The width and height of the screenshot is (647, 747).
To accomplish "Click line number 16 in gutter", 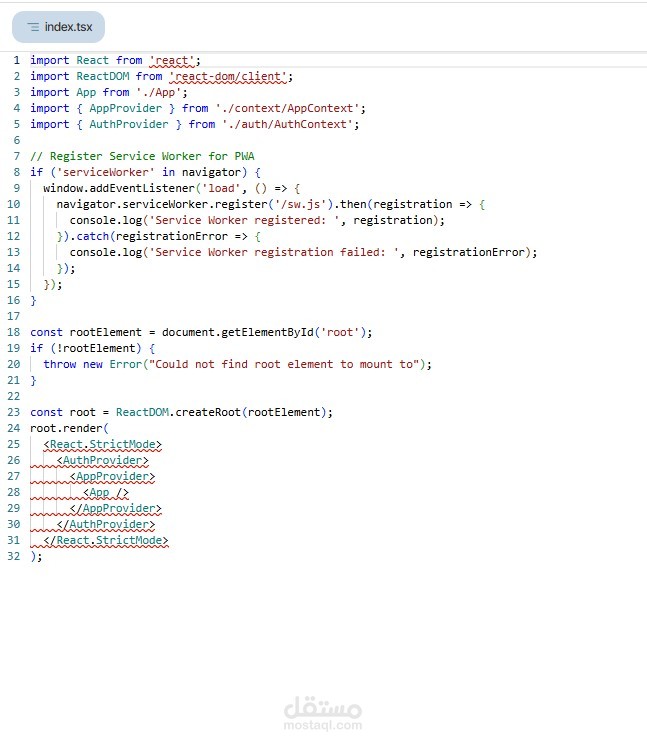I will click(14, 300).
